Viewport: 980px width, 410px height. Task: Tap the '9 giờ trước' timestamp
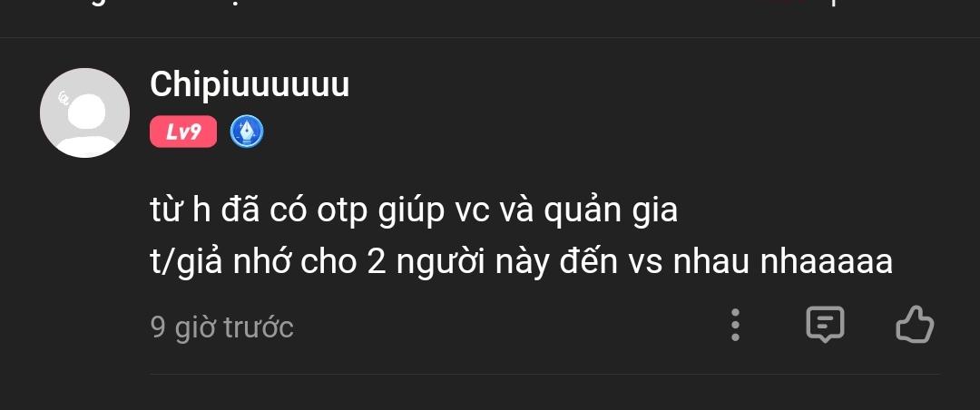(x=222, y=327)
